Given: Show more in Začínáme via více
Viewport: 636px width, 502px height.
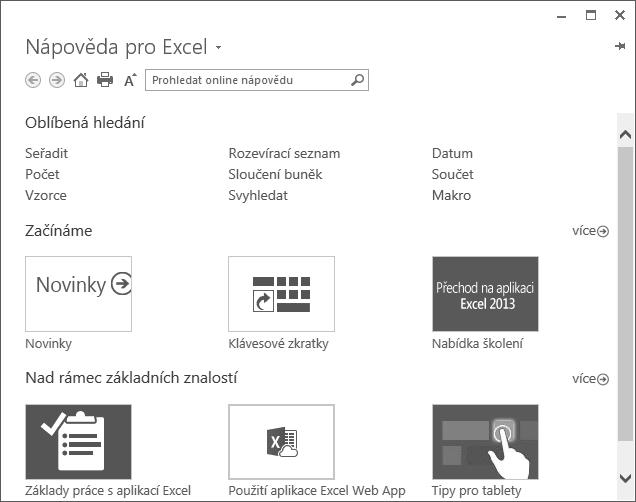Looking at the screenshot, I should click(x=591, y=231).
